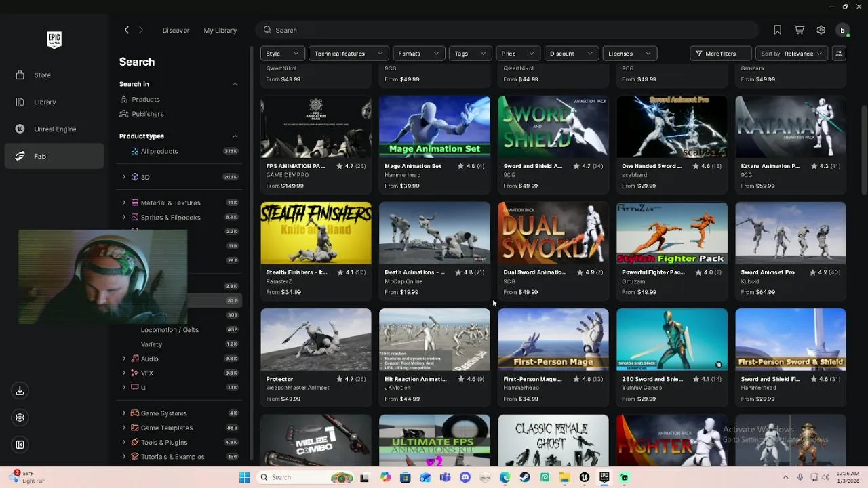Open the Katana Animation Pack thumbnail
Viewport: 868px width, 488px height.
pyautogui.click(x=791, y=126)
